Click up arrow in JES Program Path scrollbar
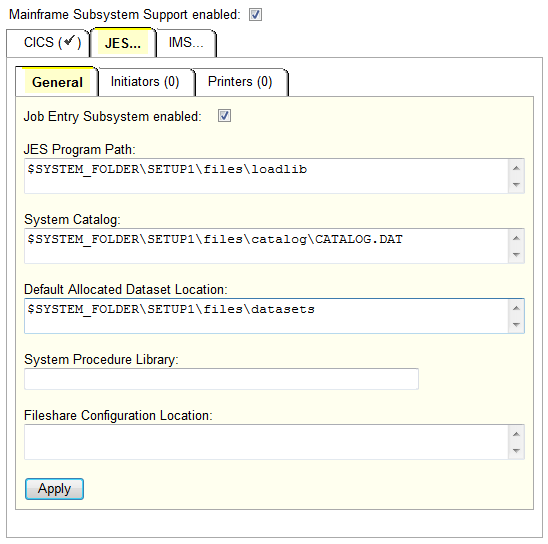This screenshot has height=544, width=548. (516, 168)
